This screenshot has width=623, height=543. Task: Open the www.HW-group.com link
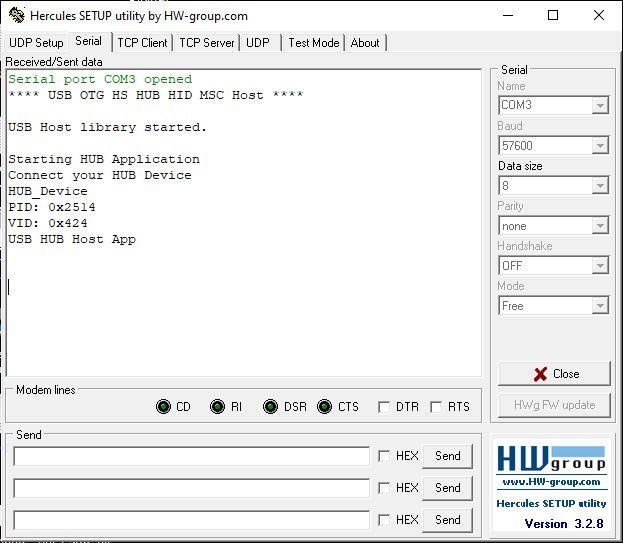551,482
